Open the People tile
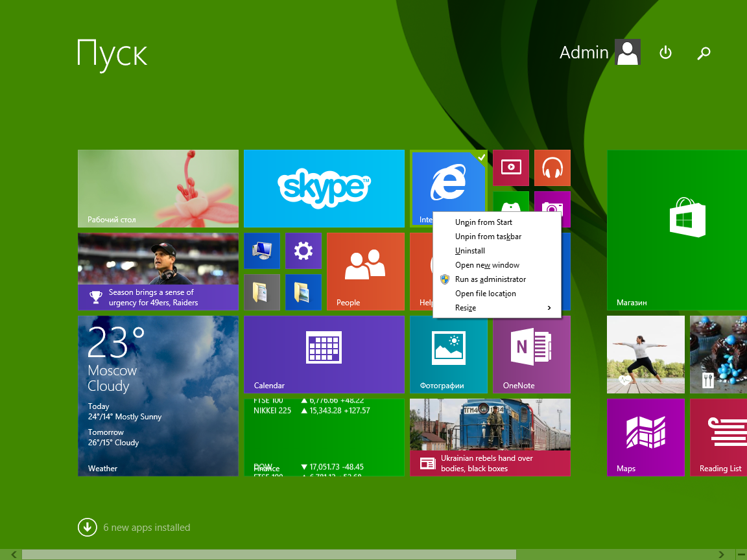 coord(366,272)
